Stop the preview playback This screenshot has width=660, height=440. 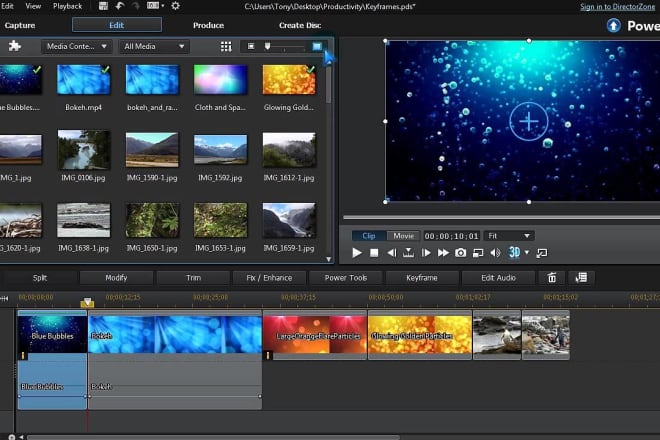(374, 253)
